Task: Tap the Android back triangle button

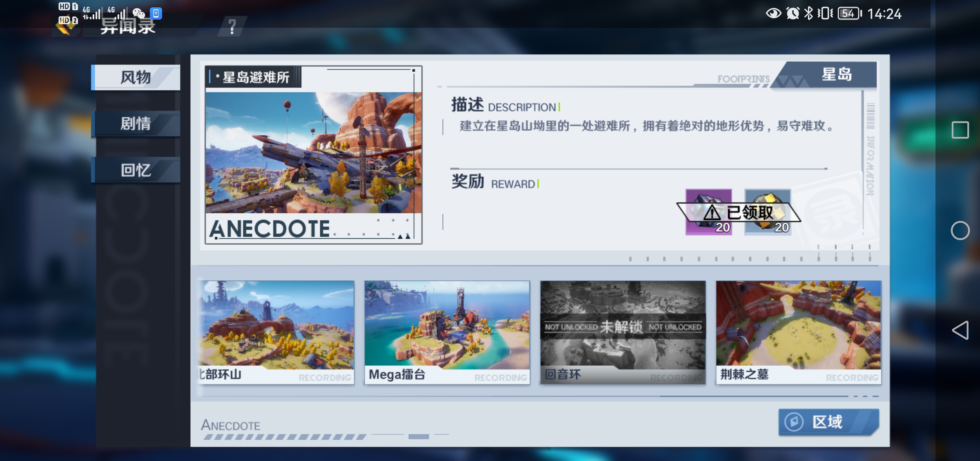Action: [x=960, y=330]
